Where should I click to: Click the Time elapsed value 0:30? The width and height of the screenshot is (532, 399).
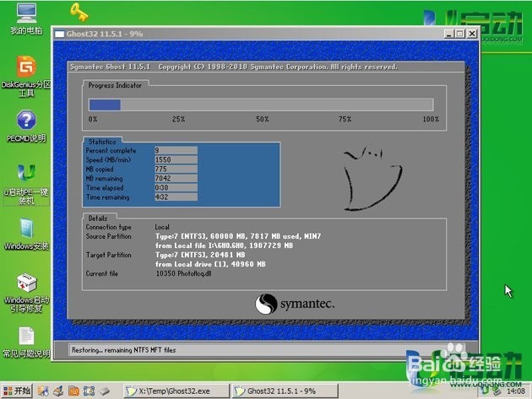click(x=176, y=187)
